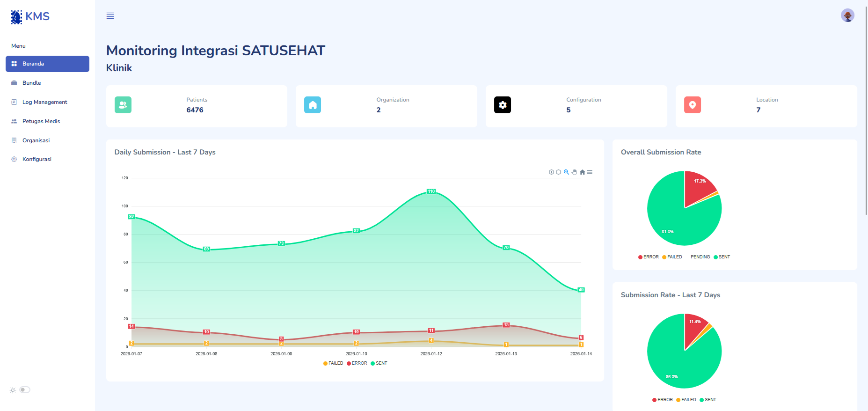868x411 pixels.
Task: Click the Organisasi building icon
Action: (14, 140)
